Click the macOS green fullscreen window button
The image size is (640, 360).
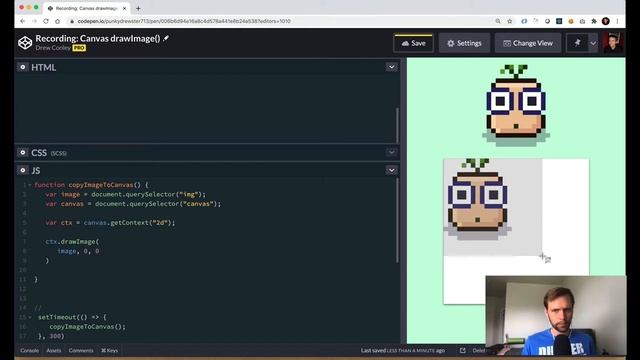click(x=36, y=7)
